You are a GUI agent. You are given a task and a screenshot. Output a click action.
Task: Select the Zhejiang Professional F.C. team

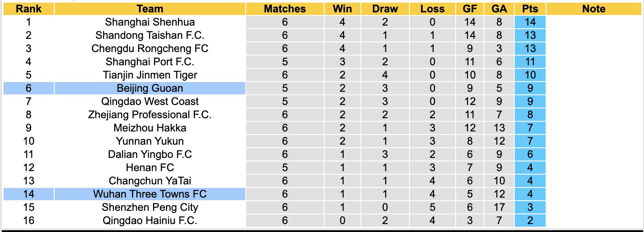point(150,115)
